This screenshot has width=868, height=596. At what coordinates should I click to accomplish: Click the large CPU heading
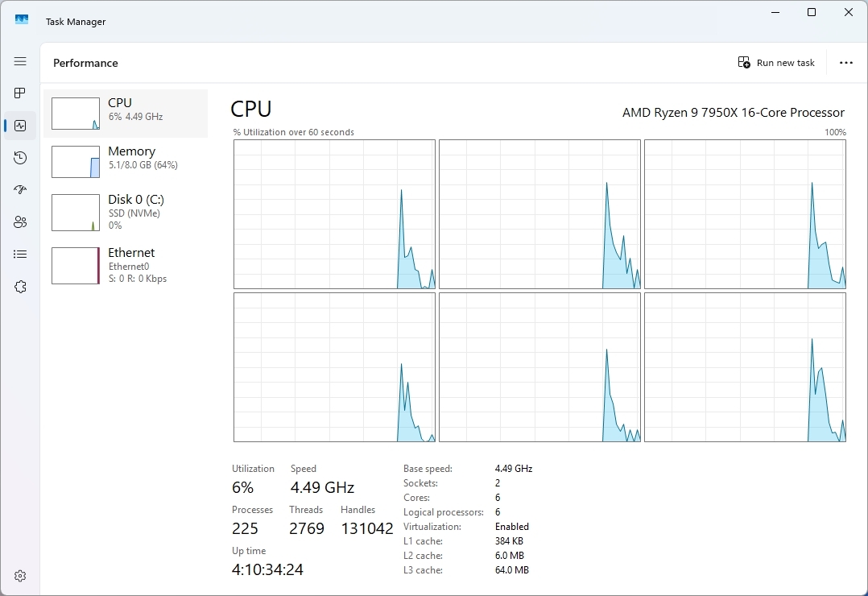[250, 109]
